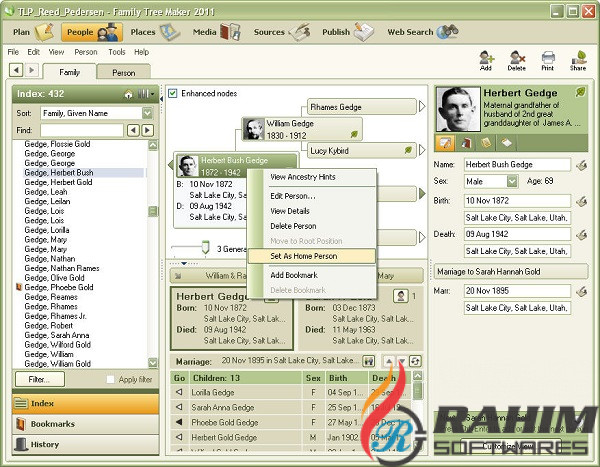Click Herbert Gedge's photo thumbnail
The height and width of the screenshot is (467, 600).
click(x=458, y=109)
